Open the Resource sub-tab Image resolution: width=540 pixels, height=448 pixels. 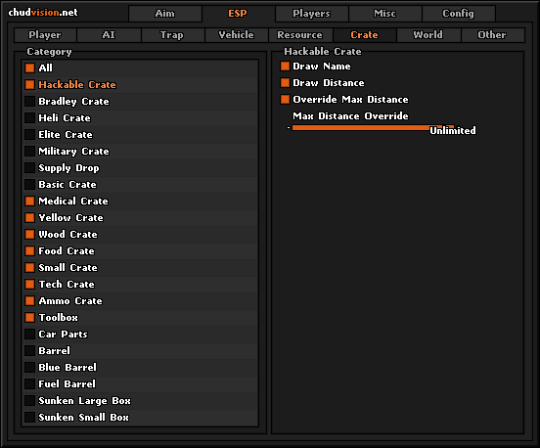pyautogui.click(x=300, y=35)
